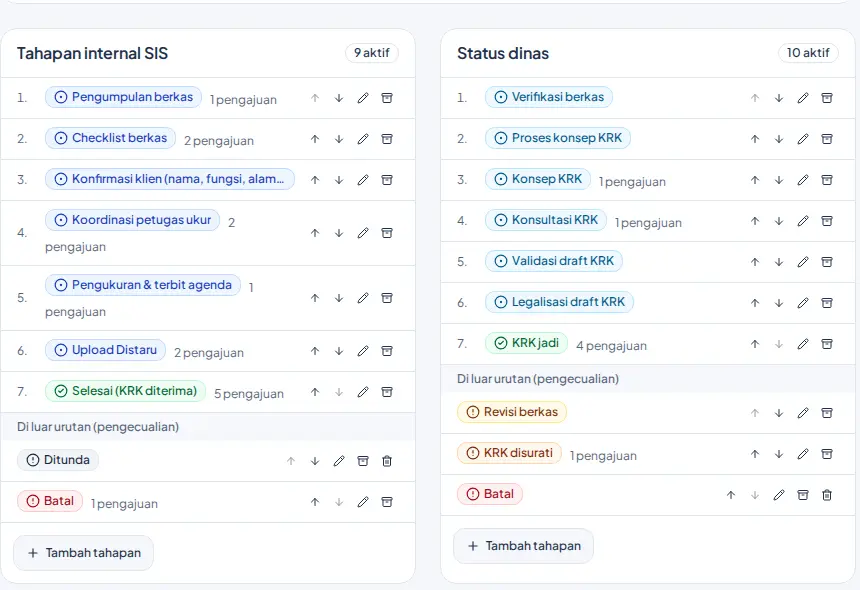
Task: Move Pengukuran & terbit agenda down
Action: [x=339, y=298]
